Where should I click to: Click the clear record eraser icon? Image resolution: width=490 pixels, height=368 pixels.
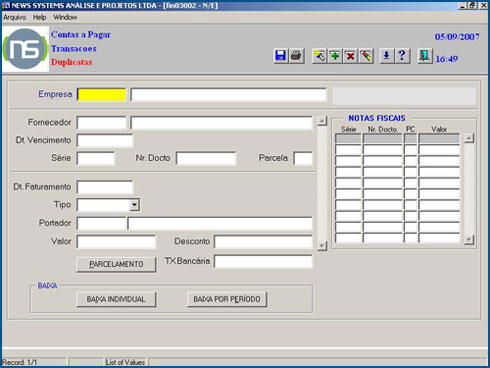point(366,56)
